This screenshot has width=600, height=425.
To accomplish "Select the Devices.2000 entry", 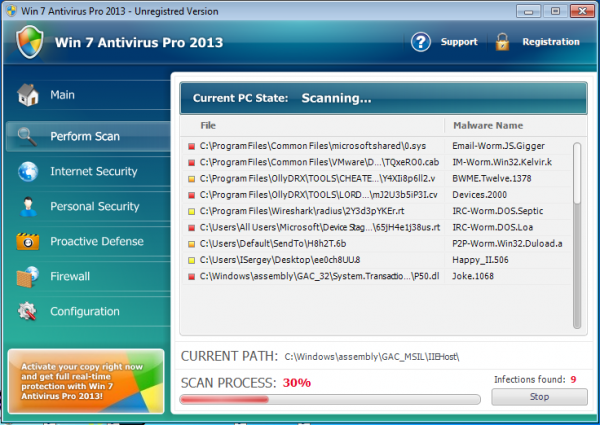I will point(479,195).
